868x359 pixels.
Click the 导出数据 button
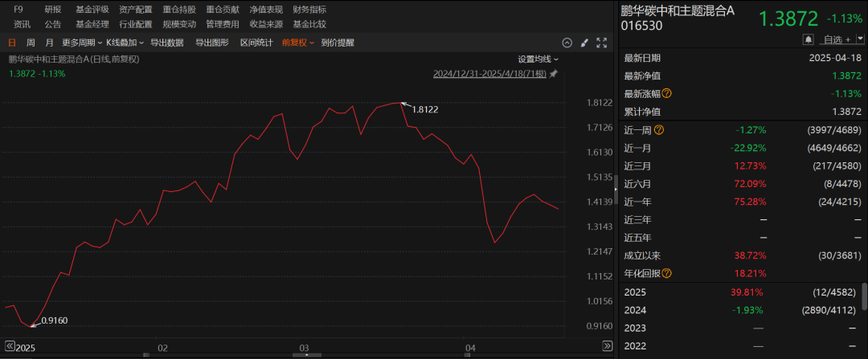(x=168, y=43)
